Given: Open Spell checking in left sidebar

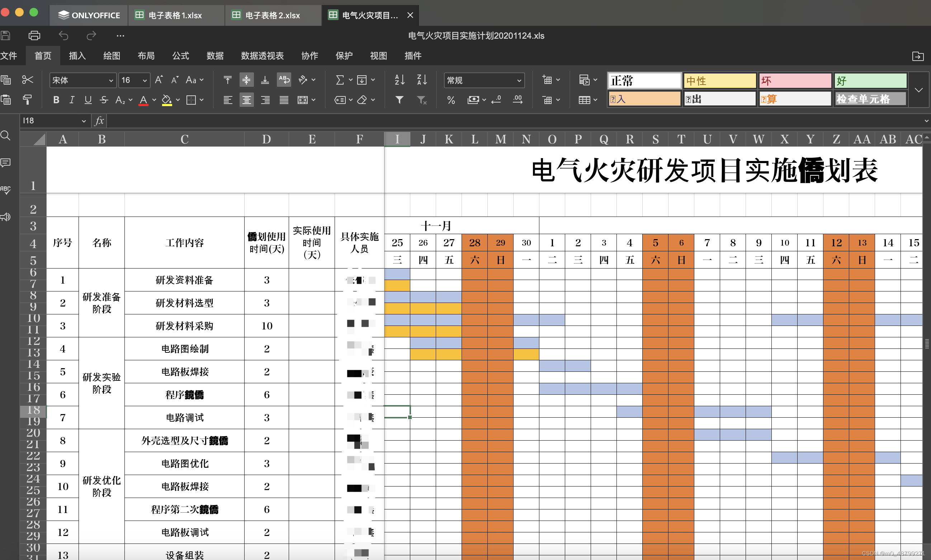Looking at the screenshot, I should (x=5, y=190).
